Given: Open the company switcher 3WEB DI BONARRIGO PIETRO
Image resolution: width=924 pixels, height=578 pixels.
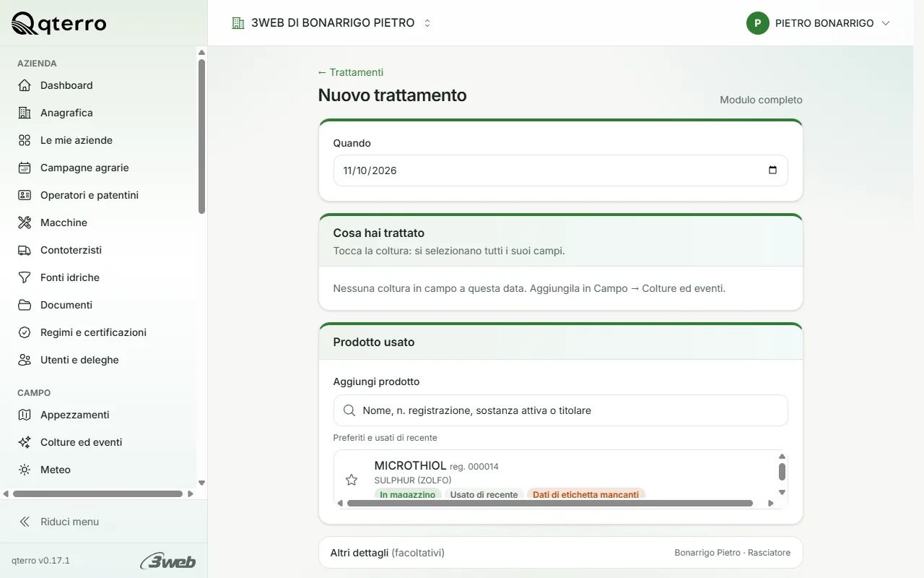Looking at the screenshot, I should click(331, 23).
